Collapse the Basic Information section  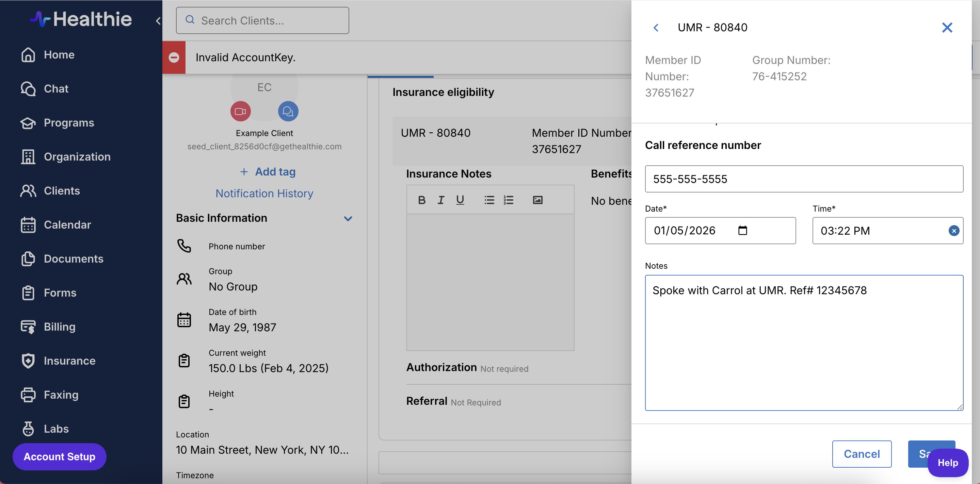click(348, 219)
